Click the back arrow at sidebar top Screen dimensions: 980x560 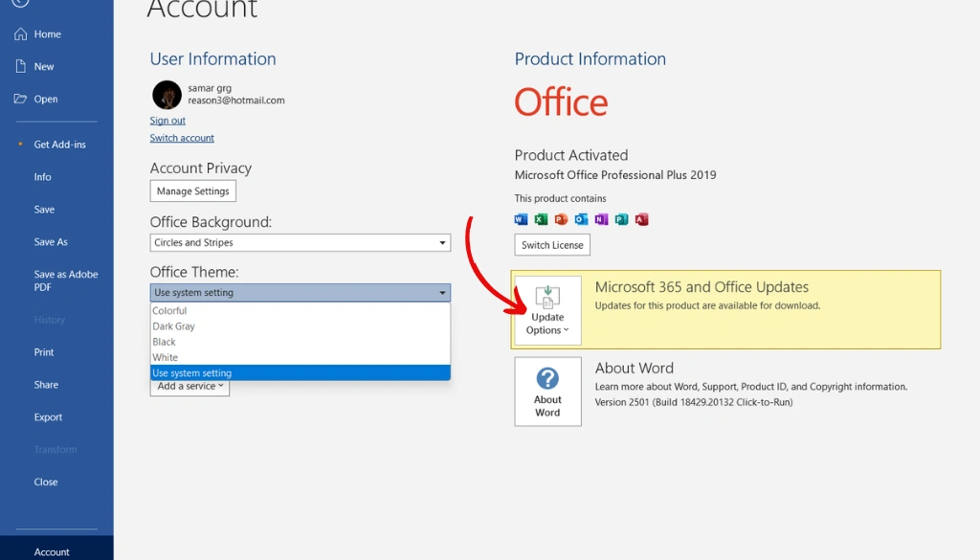click(21, 2)
